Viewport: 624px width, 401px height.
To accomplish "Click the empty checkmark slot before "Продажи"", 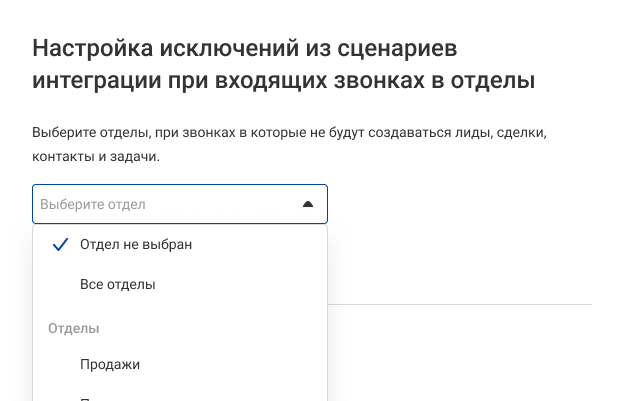I will (x=59, y=364).
